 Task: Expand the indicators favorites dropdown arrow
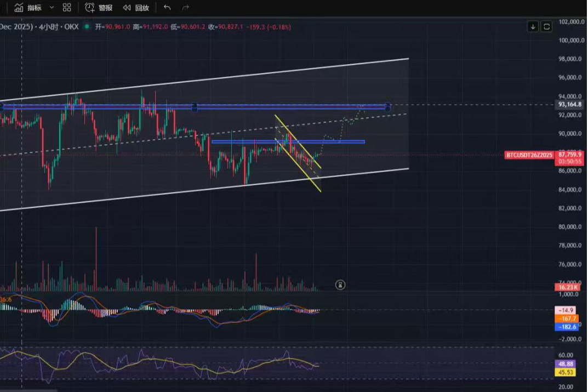click(52, 8)
